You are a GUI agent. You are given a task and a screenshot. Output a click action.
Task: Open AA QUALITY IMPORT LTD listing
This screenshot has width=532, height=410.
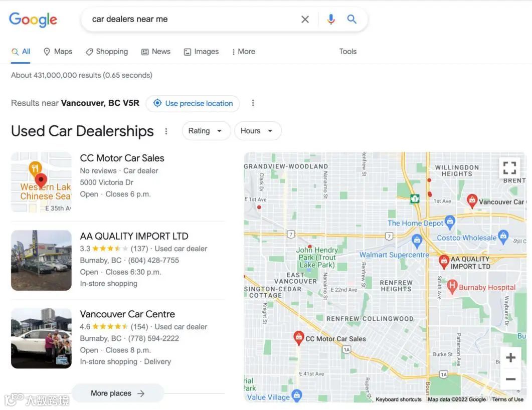point(134,236)
